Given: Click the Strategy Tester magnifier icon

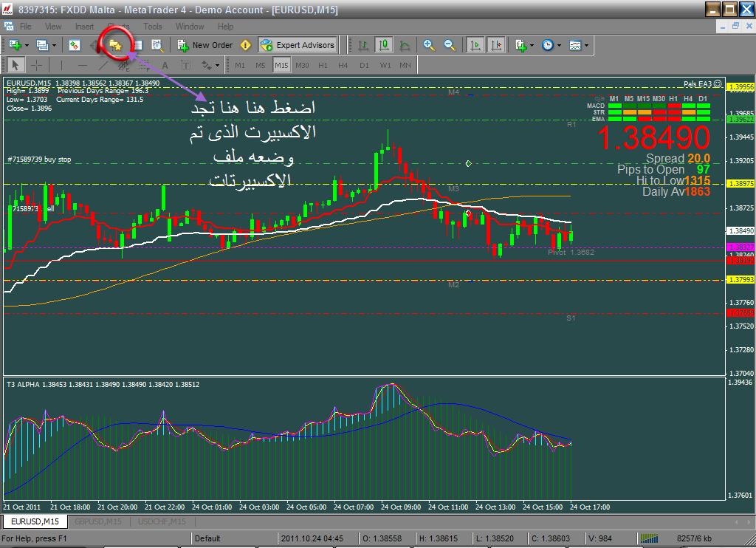Looking at the screenshot, I should click(157, 45).
